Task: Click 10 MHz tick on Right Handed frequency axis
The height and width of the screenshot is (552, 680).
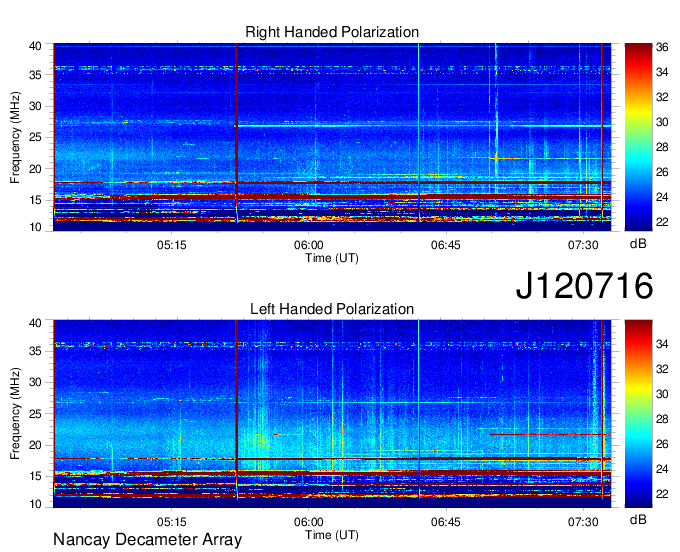Action: 35,227
